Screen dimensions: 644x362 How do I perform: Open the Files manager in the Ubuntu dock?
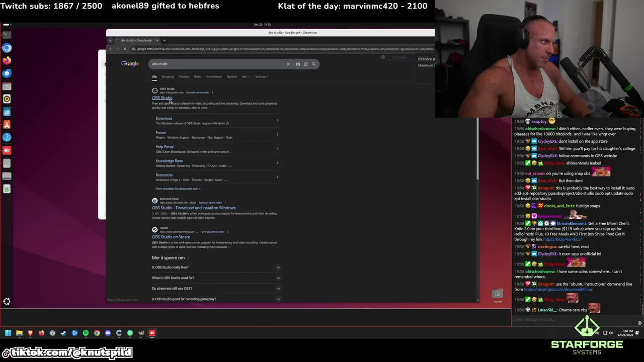click(7, 86)
